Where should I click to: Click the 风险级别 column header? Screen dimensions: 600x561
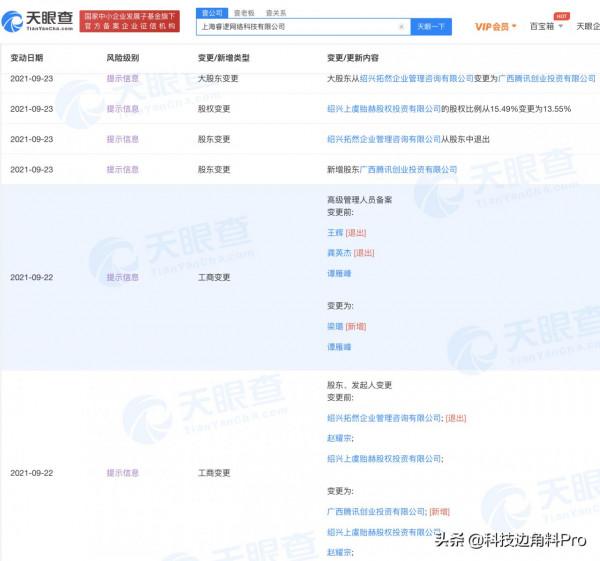point(123,58)
